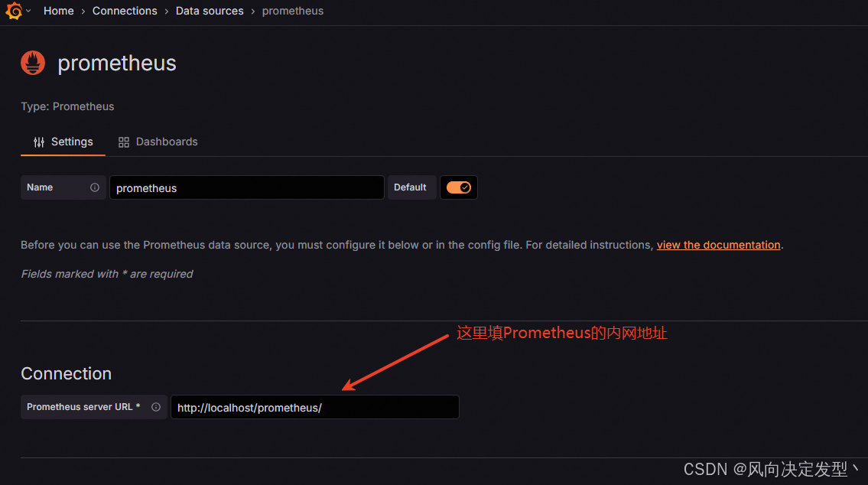Click the Prometheus server URL info icon
868x485 pixels.
(156, 407)
